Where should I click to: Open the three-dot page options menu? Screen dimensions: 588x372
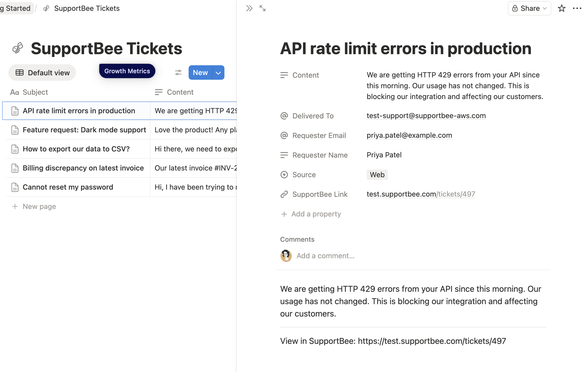(x=577, y=9)
